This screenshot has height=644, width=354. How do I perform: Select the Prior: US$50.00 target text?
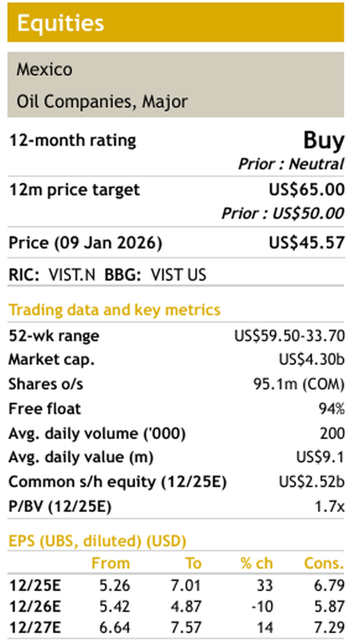point(283,213)
